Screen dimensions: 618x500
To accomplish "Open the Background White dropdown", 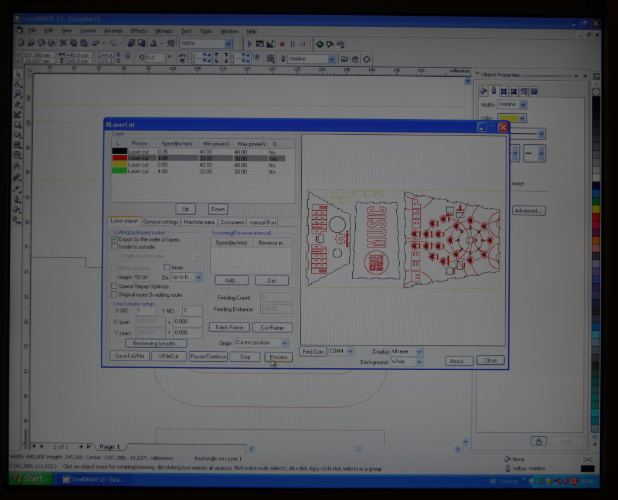I will click(419, 361).
